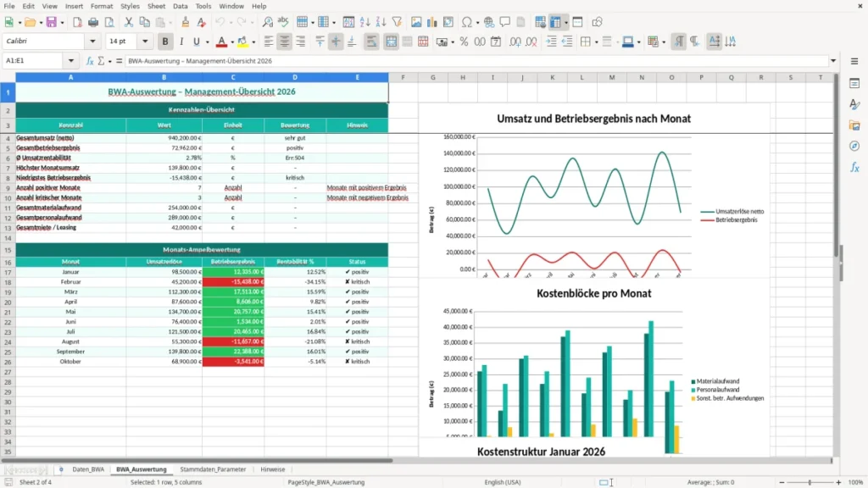Viewport: 868px width, 488px height.
Task: Open the Font Name dropdown arrow
Action: 92,41
